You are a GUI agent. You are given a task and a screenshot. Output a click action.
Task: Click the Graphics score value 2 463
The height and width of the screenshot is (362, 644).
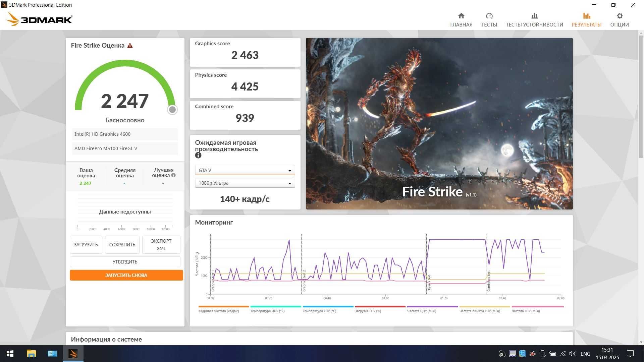click(245, 55)
